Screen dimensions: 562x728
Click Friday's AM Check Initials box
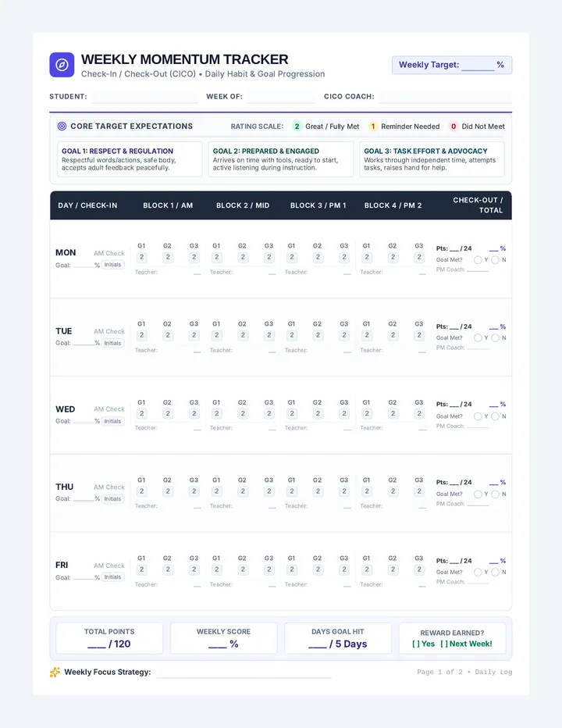point(112,577)
